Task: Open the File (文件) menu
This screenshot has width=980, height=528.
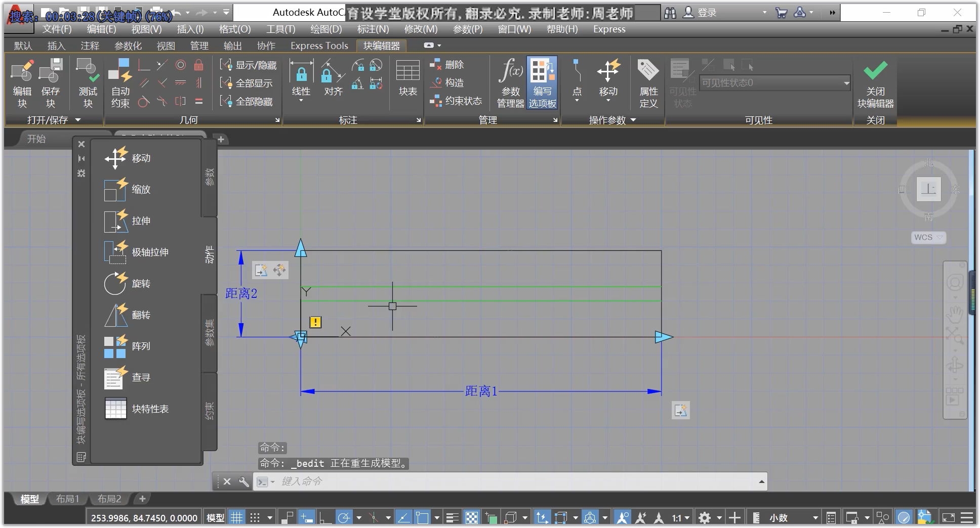Action: coord(57,29)
